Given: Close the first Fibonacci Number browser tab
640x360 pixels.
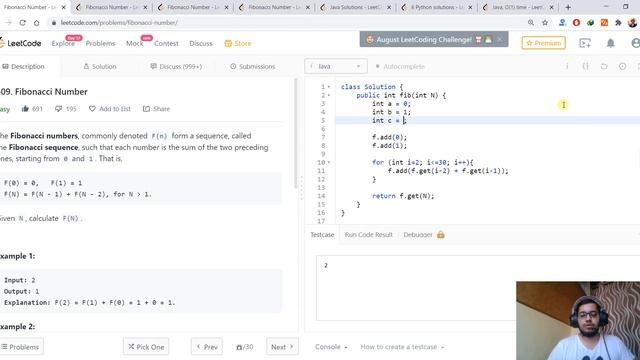Looking at the screenshot, I should pyautogui.click(x=63, y=7).
